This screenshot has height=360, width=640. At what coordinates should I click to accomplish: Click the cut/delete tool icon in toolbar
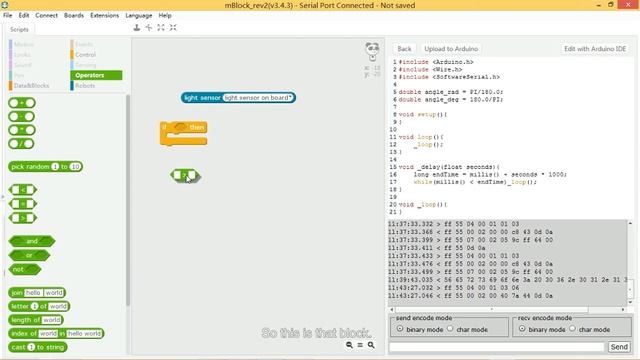tap(149, 27)
